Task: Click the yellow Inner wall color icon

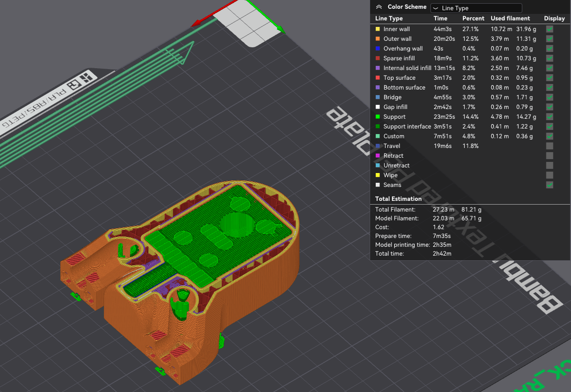Action: click(378, 29)
